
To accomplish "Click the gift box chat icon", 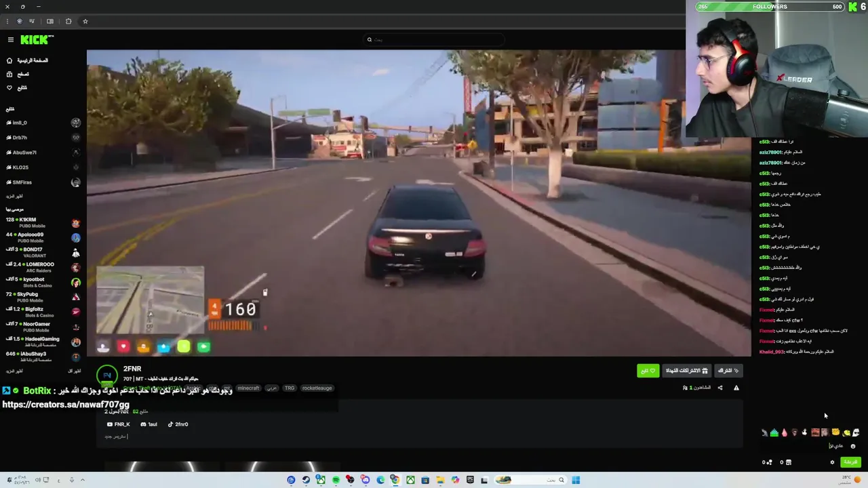I will point(788,462).
